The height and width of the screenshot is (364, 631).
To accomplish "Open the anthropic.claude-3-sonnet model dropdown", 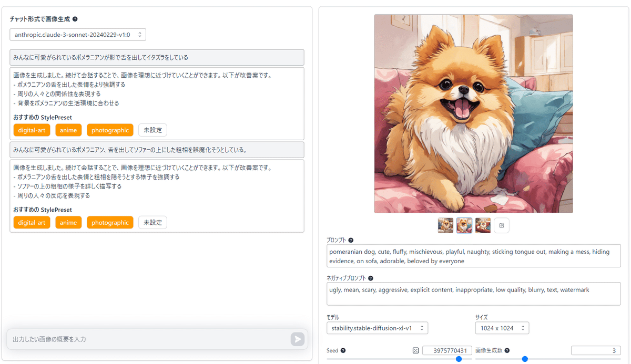I will (x=78, y=34).
